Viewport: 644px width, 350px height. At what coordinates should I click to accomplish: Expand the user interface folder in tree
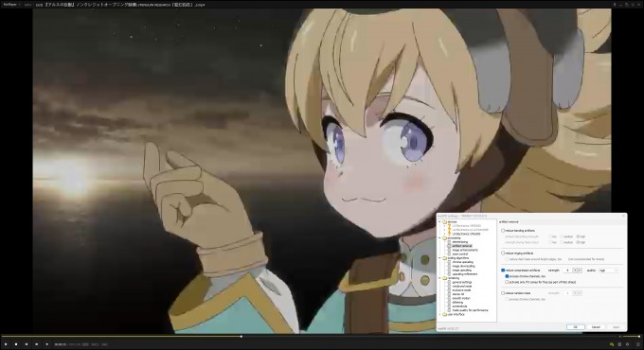coord(439,314)
